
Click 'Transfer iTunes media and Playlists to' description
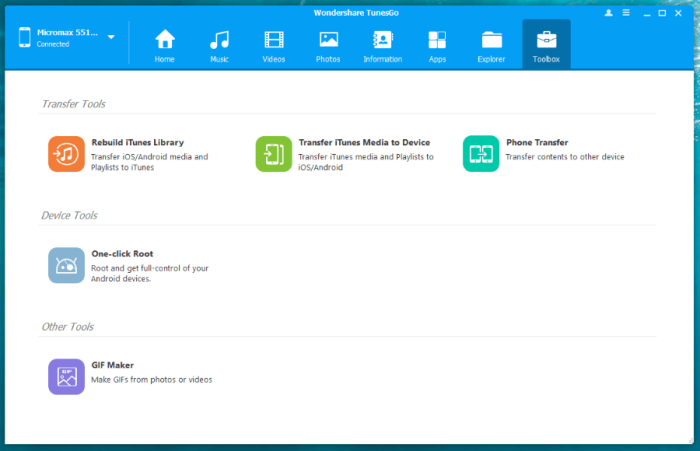click(366, 162)
